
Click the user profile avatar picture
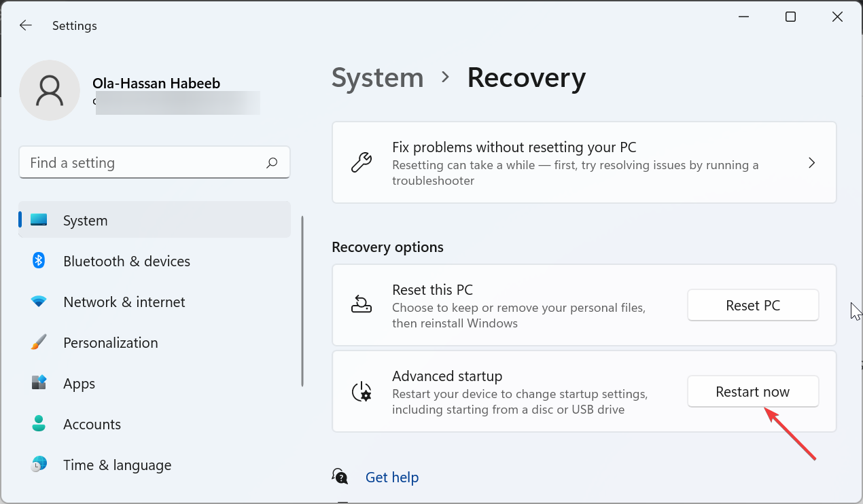click(50, 90)
